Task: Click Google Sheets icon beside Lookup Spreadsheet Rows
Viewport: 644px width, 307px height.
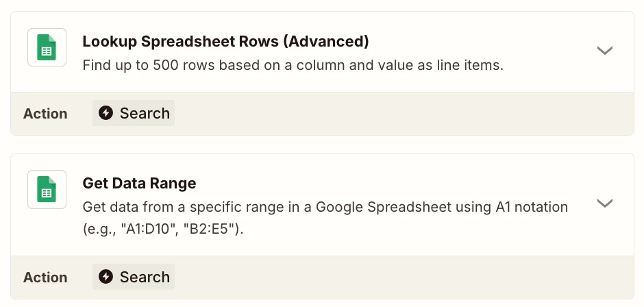Action: 47,47
